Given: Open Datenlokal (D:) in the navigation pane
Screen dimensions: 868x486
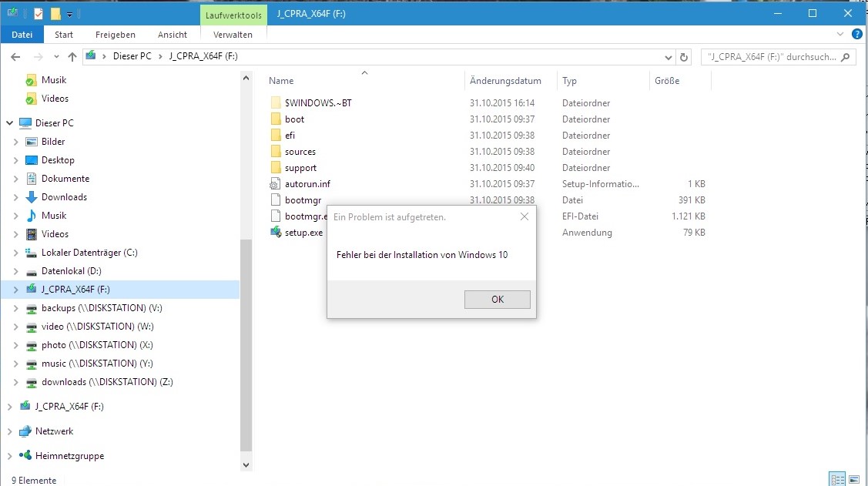Looking at the screenshot, I should [71, 270].
